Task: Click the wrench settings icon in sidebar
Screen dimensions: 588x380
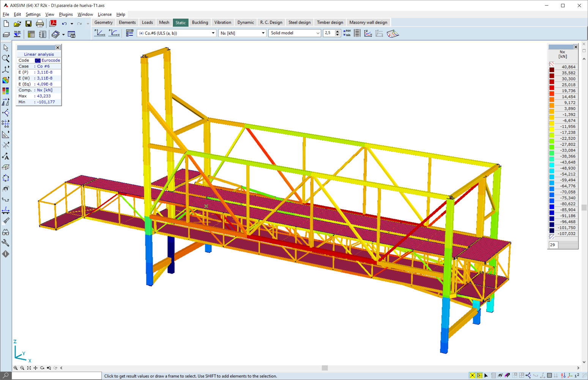Action: pos(6,243)
